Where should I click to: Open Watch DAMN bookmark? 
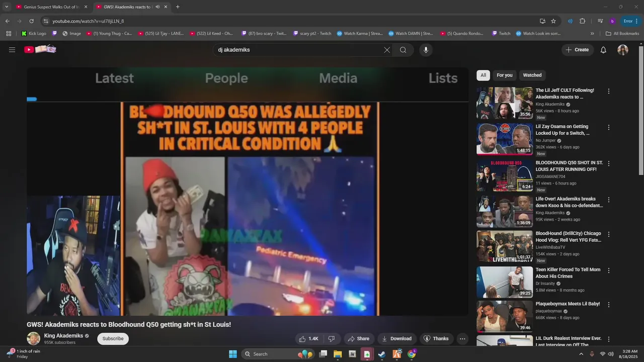click(411, 34)
